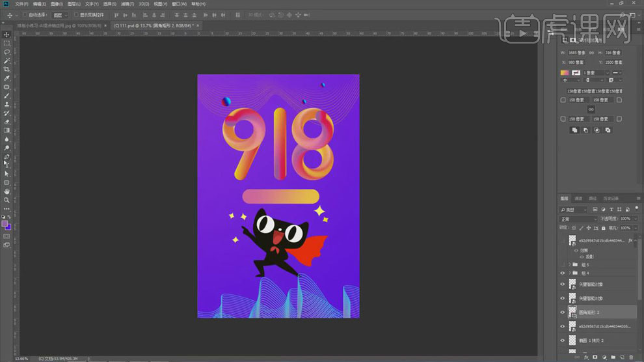Open the 窗口(W) menu
The height and width of the screenshot is (362, 644).
pos(179,4)
